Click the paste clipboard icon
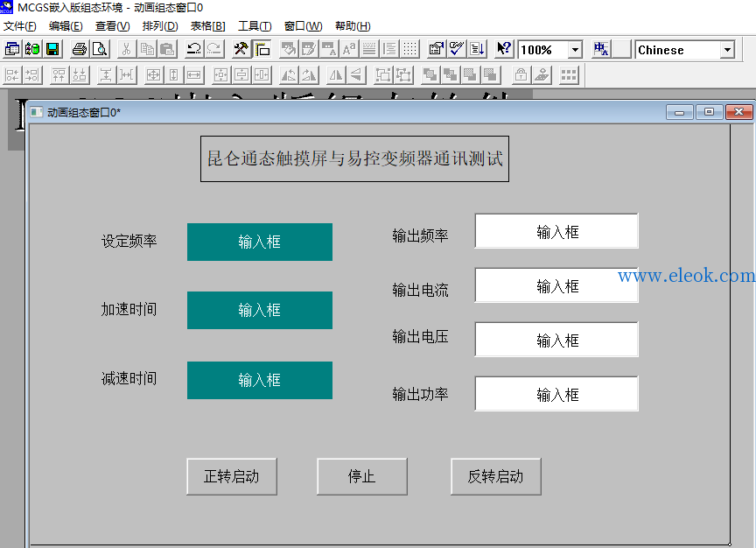The width and height of the screenshot is (756, 548). tap(167, 49)
